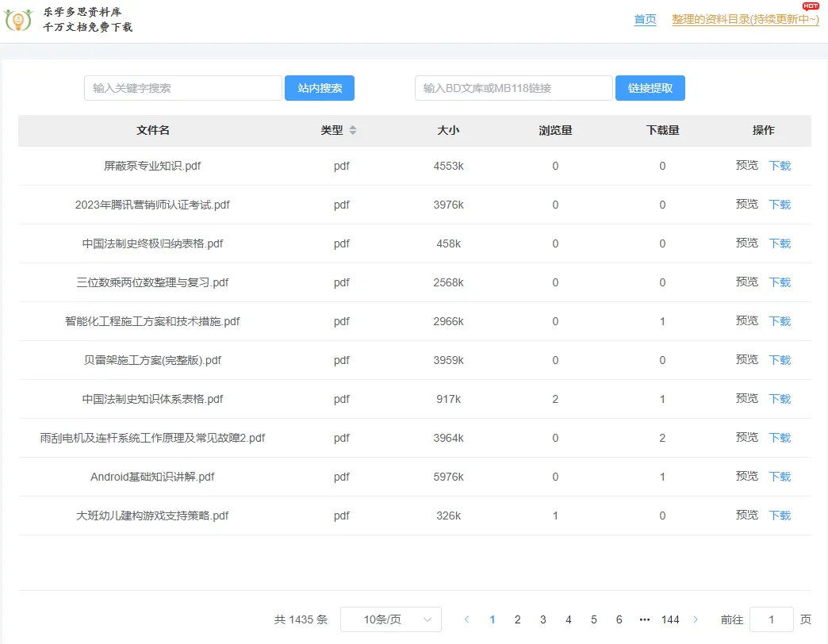828x644 pixels.
Task: Download 屏蔽泵专业知识.pdf
Action: pos(780,166)
